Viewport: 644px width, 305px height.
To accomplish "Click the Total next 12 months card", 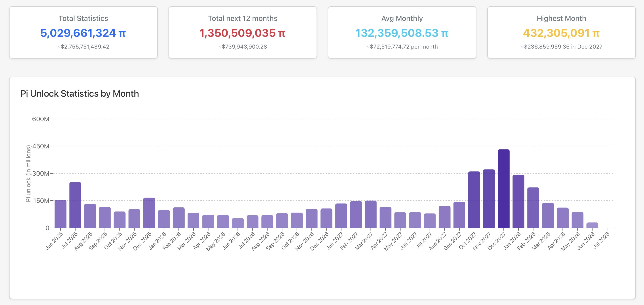I will click(x=243, y=32).
